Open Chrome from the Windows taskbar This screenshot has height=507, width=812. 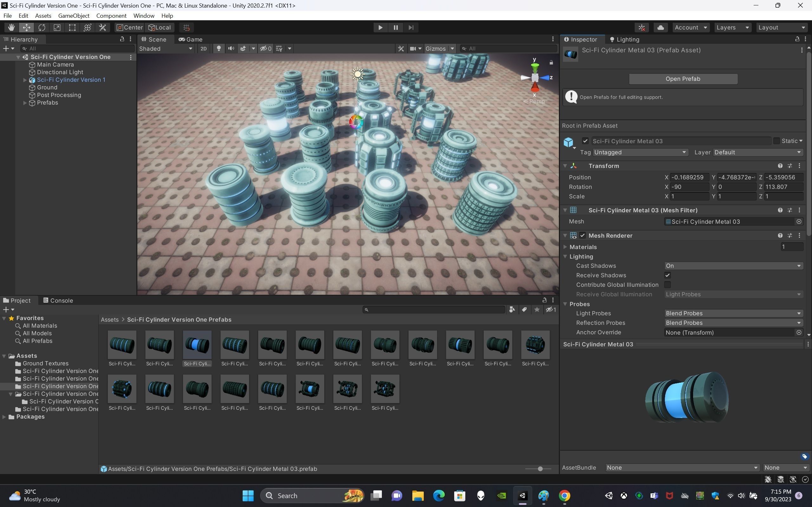coord(564,496)
